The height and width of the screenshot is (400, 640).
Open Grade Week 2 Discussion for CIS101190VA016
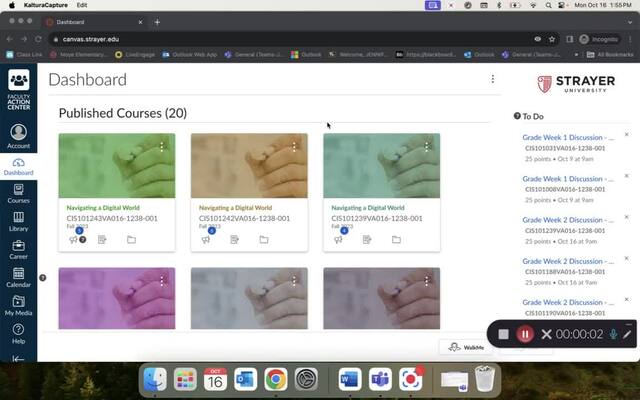(x=568, y=302)
